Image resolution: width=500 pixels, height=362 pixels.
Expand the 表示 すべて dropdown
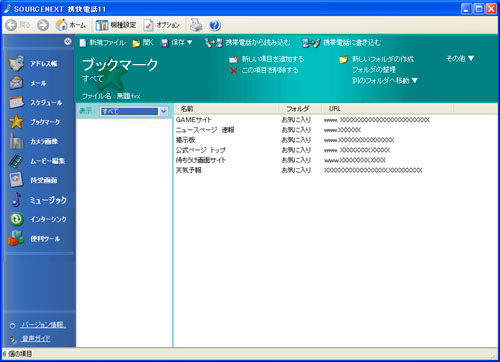164,111
